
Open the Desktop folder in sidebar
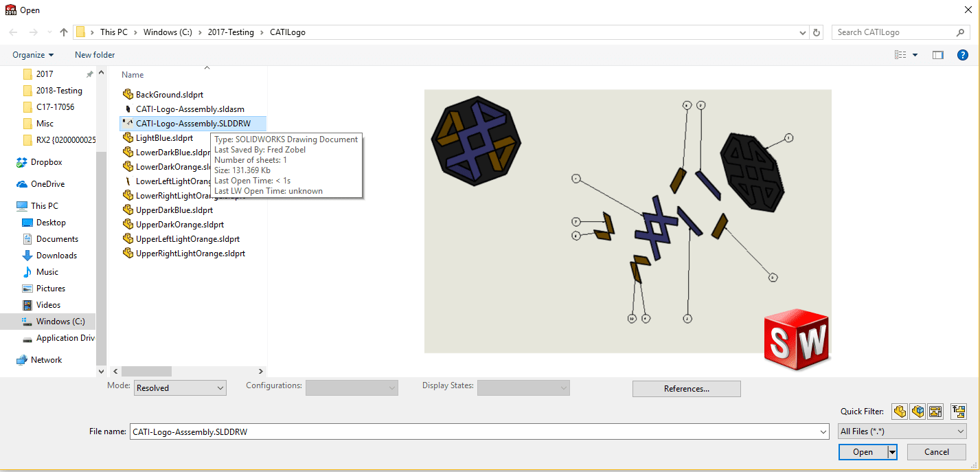point(51,223)
